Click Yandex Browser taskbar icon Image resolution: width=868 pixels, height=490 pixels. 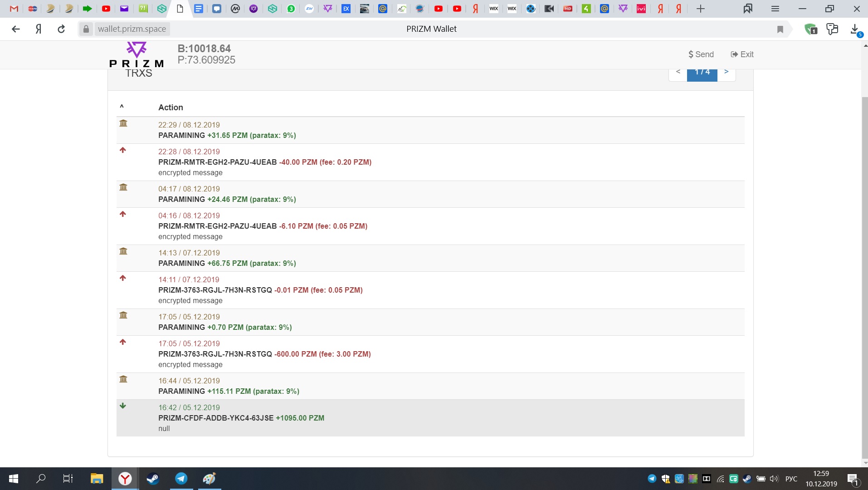(125, 479)
